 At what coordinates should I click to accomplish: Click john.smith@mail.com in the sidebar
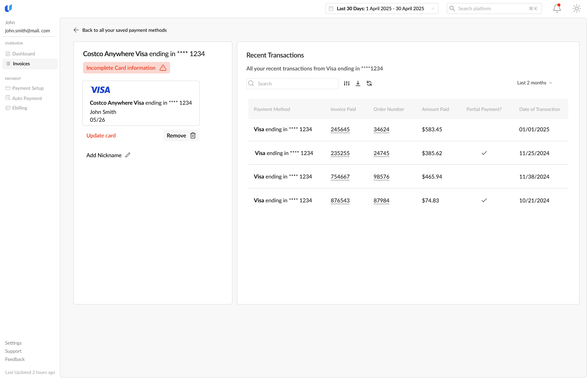point(28,31)
